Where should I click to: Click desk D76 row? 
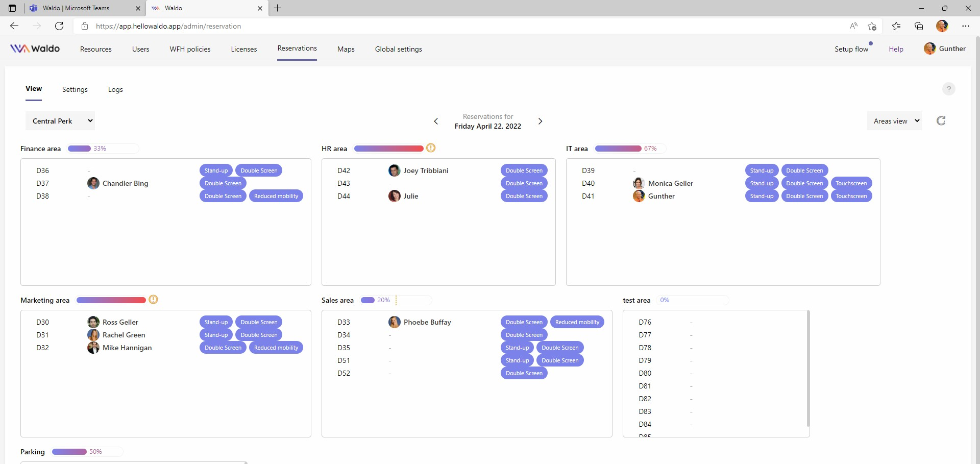pyautogui.click(x=715, y=322)
